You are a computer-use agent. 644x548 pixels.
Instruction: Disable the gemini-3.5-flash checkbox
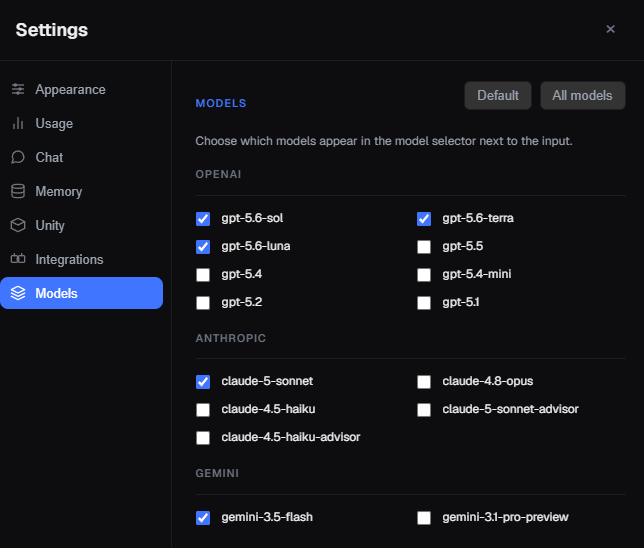pos(203,518)
